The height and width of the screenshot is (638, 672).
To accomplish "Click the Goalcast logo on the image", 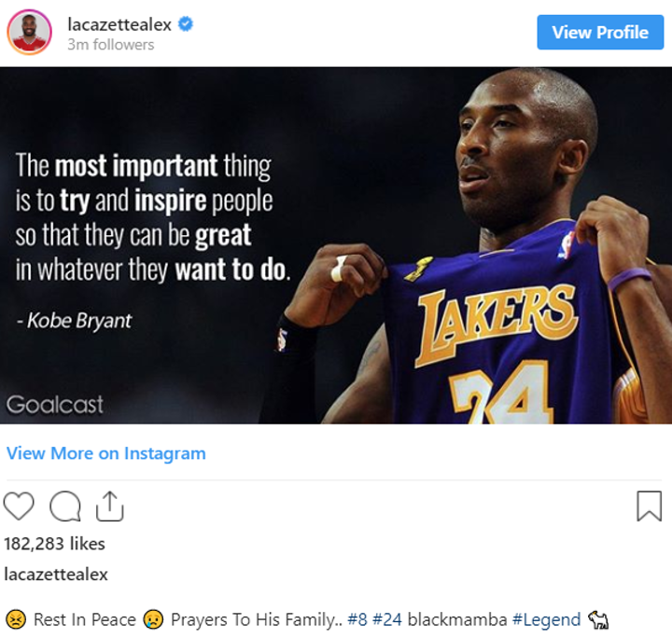I will click(x=55, y=405).
